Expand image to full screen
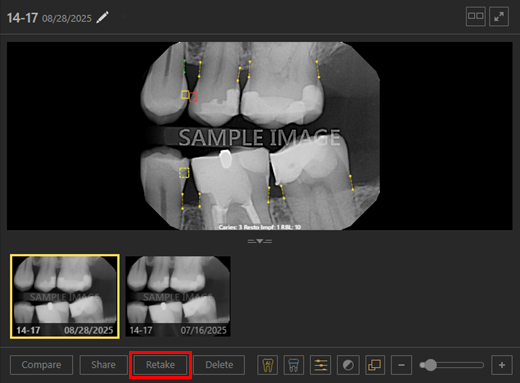Viewport: 520px width, 383px height. pos(499,16)
